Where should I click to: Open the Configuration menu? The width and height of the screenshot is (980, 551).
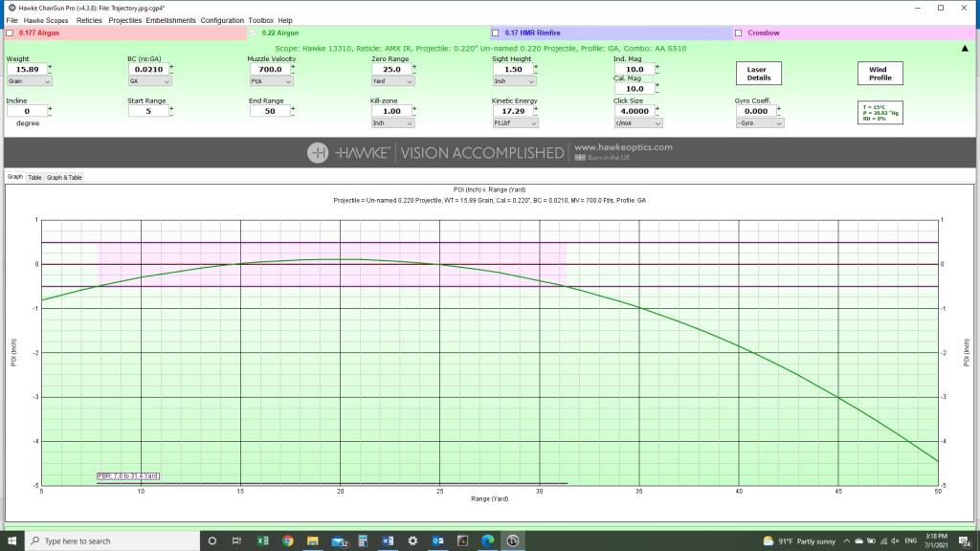coord(222,21)
